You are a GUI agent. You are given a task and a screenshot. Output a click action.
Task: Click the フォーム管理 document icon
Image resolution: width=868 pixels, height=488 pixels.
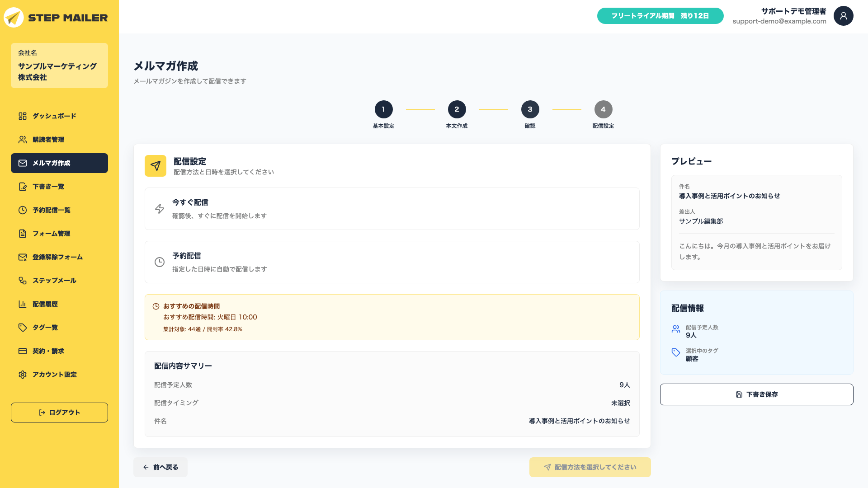coord(23,234)
